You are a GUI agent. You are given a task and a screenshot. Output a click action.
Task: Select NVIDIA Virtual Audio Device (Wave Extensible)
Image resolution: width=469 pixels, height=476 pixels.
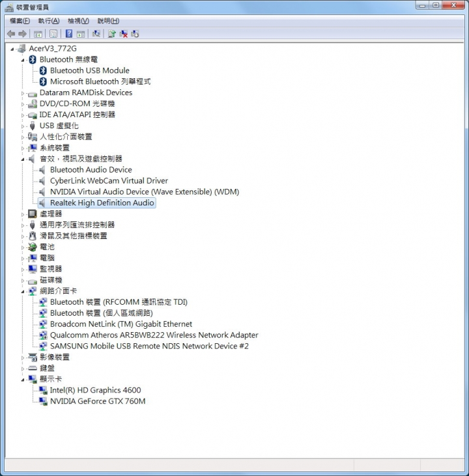point(145,192)
